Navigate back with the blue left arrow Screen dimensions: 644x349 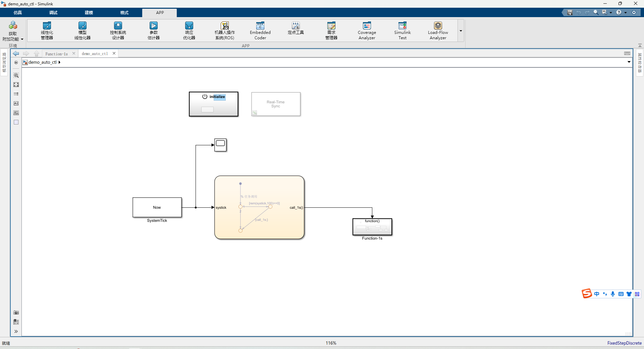tap(16, 54)
